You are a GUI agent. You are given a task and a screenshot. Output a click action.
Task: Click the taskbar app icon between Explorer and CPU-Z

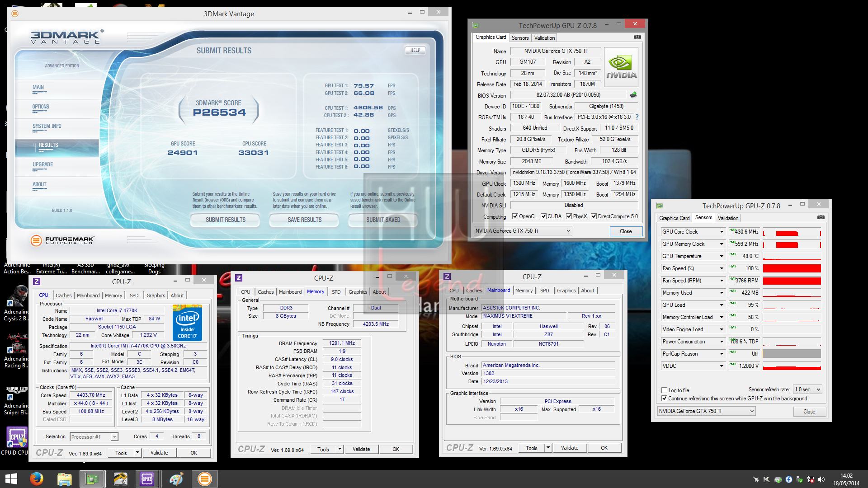pos(120,479)
